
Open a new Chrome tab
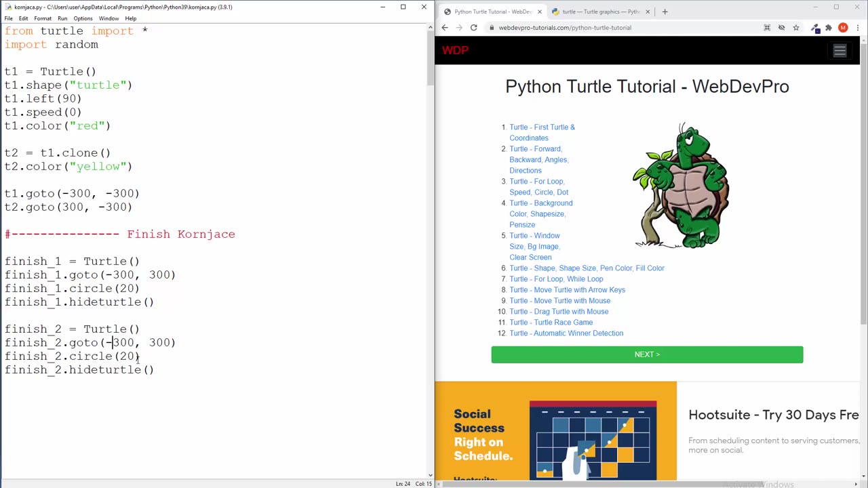pos(665,12)
